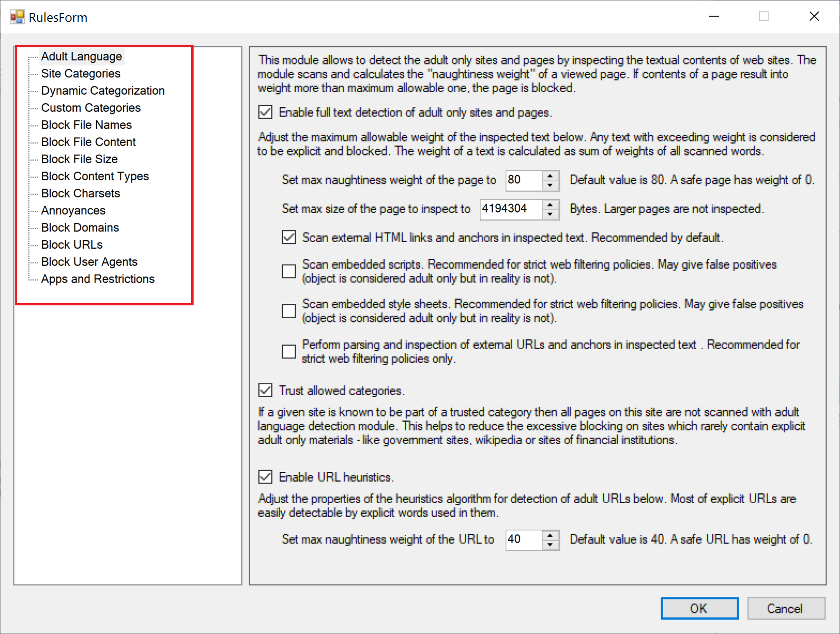Select Block Charsets item

[80, 194]
